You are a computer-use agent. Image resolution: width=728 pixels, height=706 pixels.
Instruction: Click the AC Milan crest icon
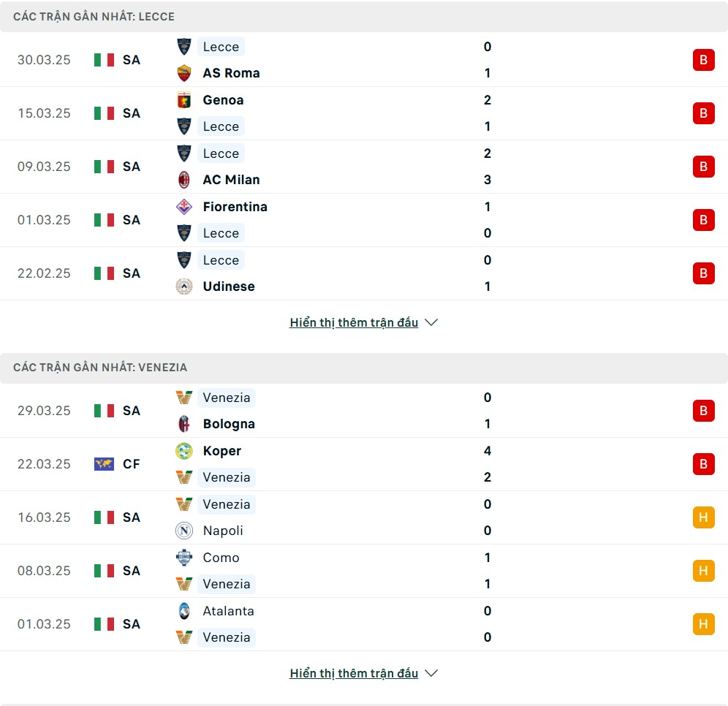(x=184, y=180)
